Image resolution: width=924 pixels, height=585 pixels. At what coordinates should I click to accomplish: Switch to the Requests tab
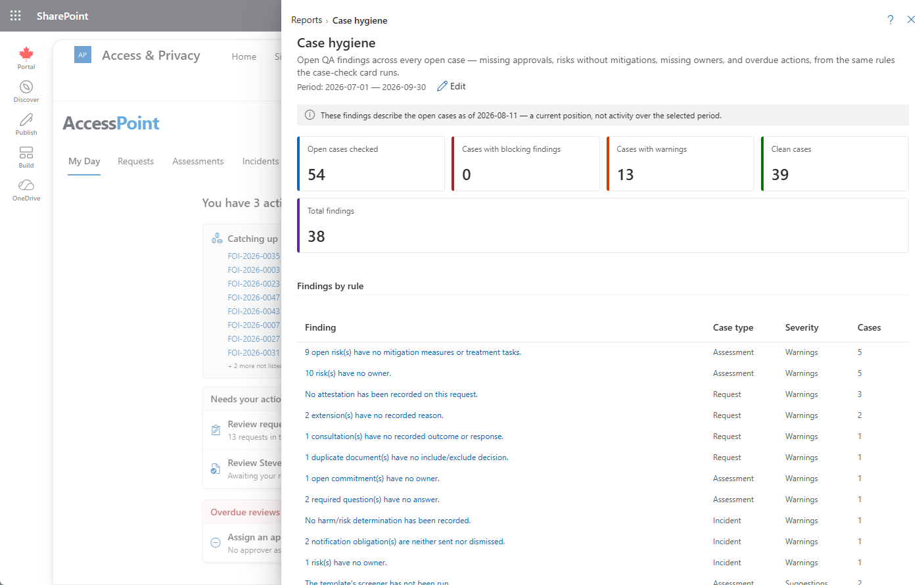click(135, 161)
